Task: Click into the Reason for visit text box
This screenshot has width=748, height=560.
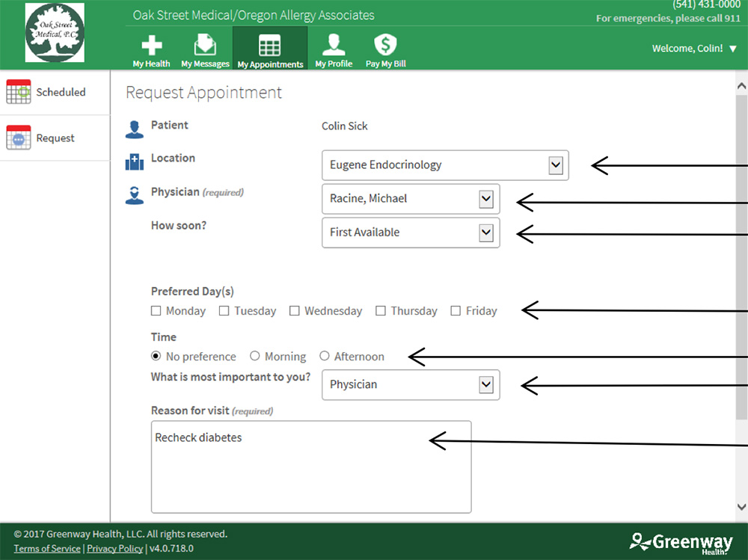Action: click(x=311, y=467)
